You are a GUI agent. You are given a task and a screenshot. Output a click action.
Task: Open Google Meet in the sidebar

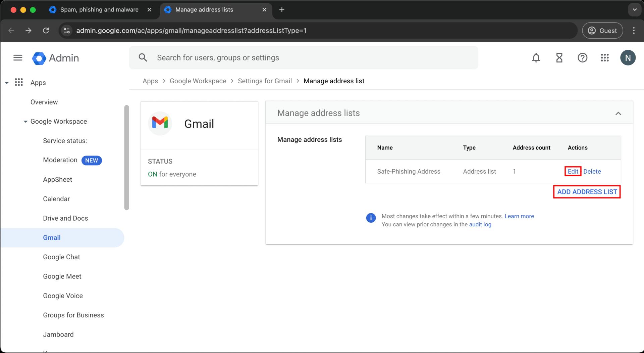tap(62, 276)
